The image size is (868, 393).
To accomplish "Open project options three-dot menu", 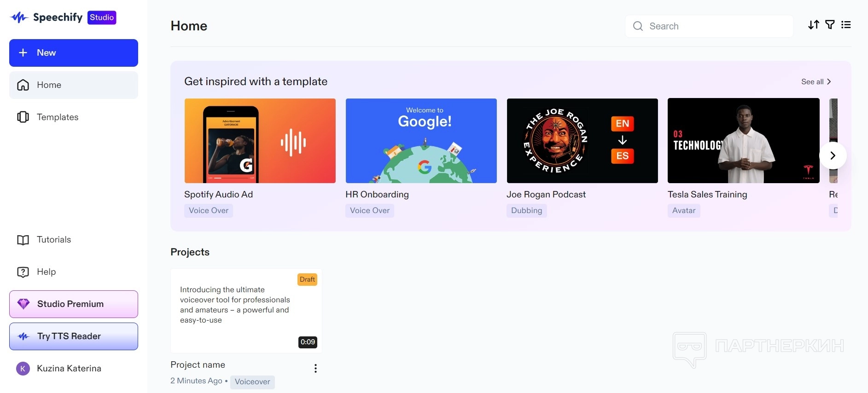I will tap(315, 369).
